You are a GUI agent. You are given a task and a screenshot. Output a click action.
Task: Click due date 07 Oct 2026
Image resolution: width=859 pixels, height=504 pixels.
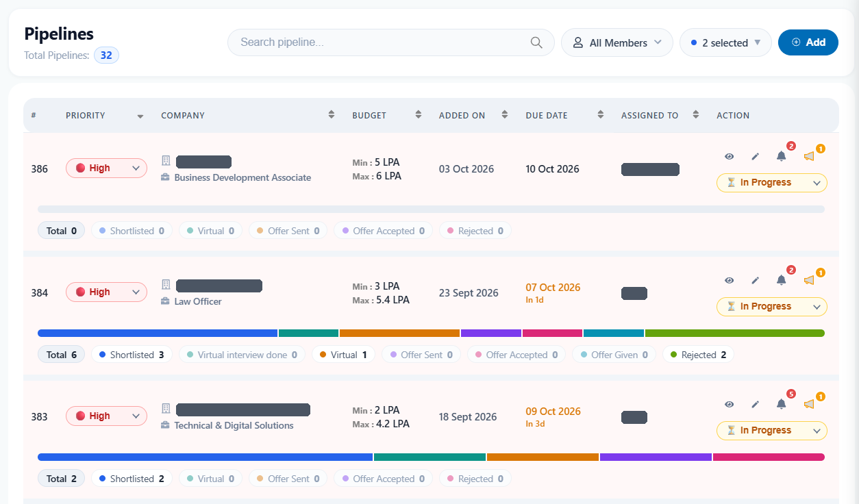tap(553, 288)
